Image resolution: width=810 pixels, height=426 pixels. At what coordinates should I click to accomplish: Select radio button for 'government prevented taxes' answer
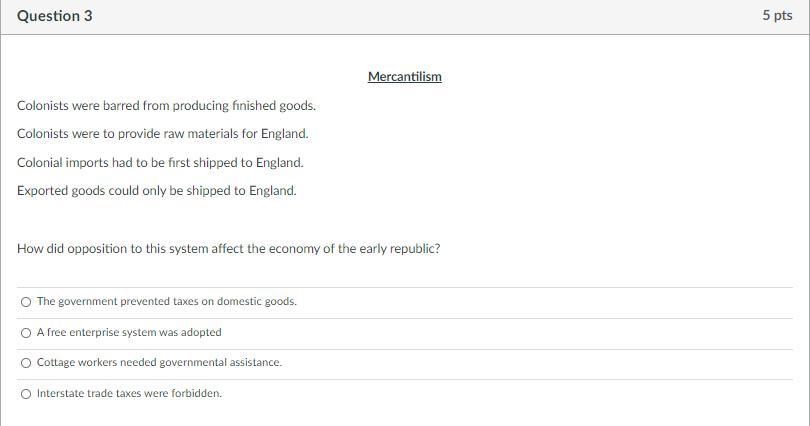pyautogui.click(x=26, y=301)
